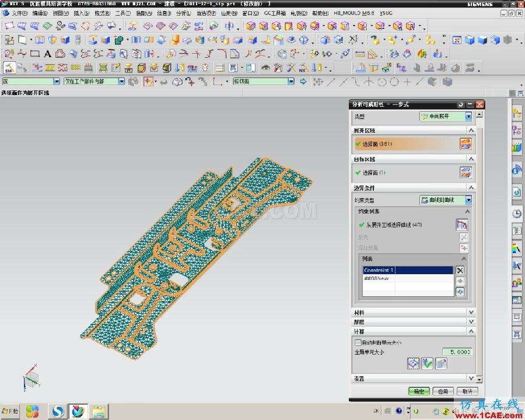Image resolution: width=525 pixels, height=420 pixels.
Task: Switch to shaded with edges display icon
Action: [x=470, y=40]
